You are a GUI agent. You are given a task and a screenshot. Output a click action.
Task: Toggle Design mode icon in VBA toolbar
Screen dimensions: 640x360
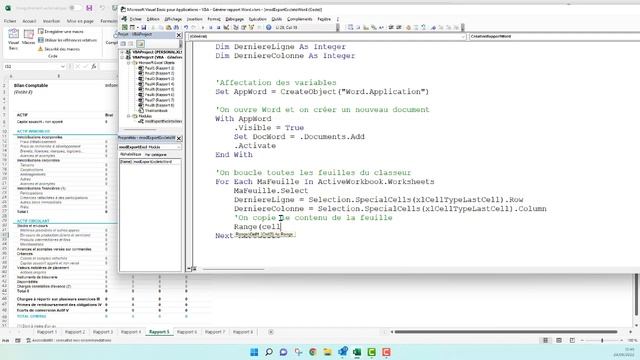click(x=227, y=27)
